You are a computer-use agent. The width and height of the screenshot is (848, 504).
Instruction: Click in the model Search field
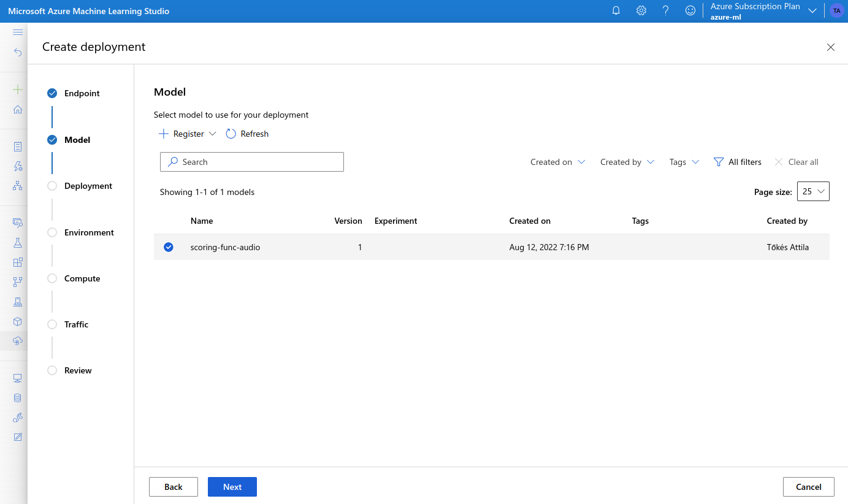point(252,162)
